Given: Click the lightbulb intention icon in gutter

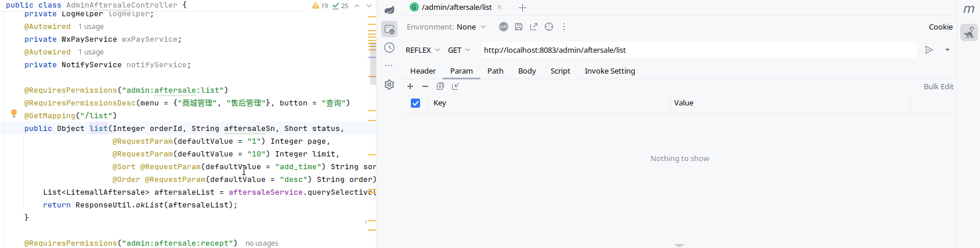Looking at the screenshot, I should (x=14, y=114).
